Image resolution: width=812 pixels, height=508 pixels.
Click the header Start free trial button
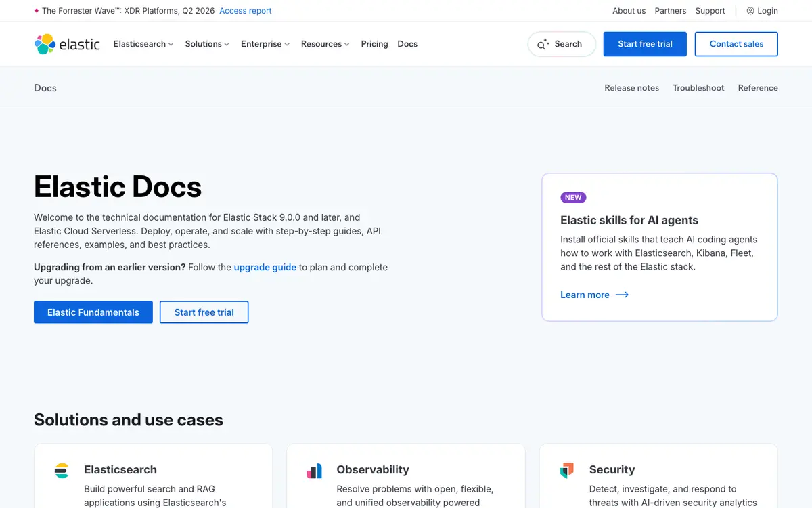click(x=645, y=44)
